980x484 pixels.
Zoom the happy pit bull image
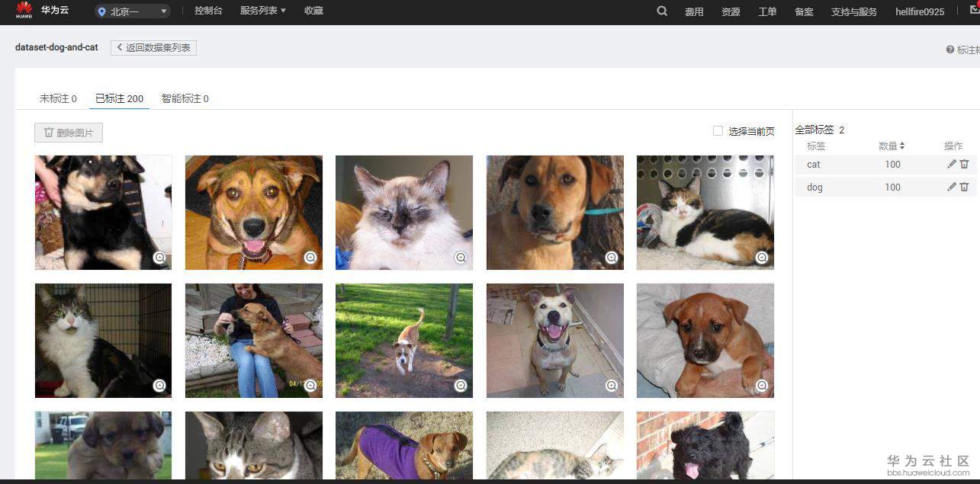(611, 386)
